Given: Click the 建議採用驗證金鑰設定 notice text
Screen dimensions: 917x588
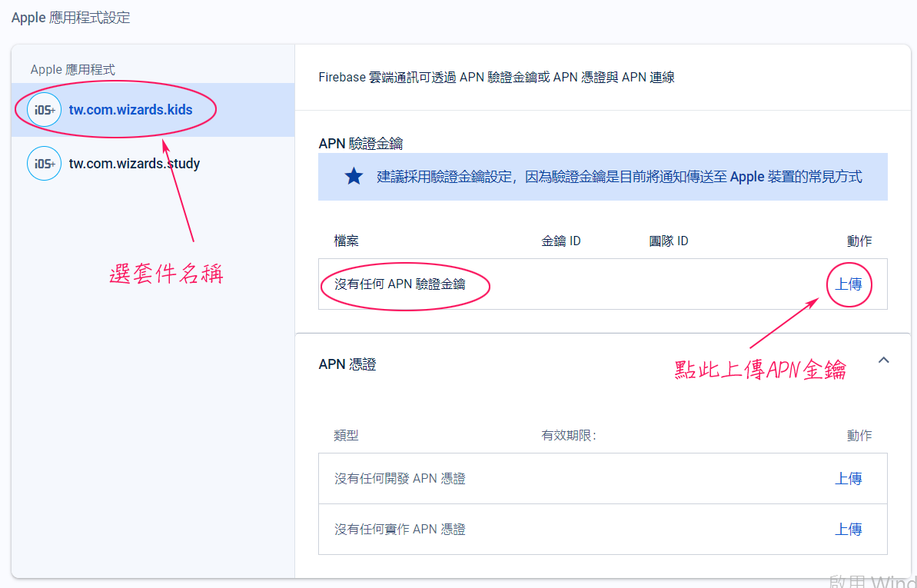Looking at the screenshot, I should (x=620, y=177).
